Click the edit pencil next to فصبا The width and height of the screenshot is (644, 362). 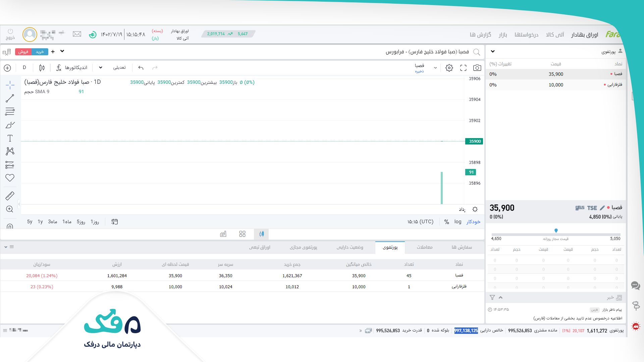click(x=602, y=208)
